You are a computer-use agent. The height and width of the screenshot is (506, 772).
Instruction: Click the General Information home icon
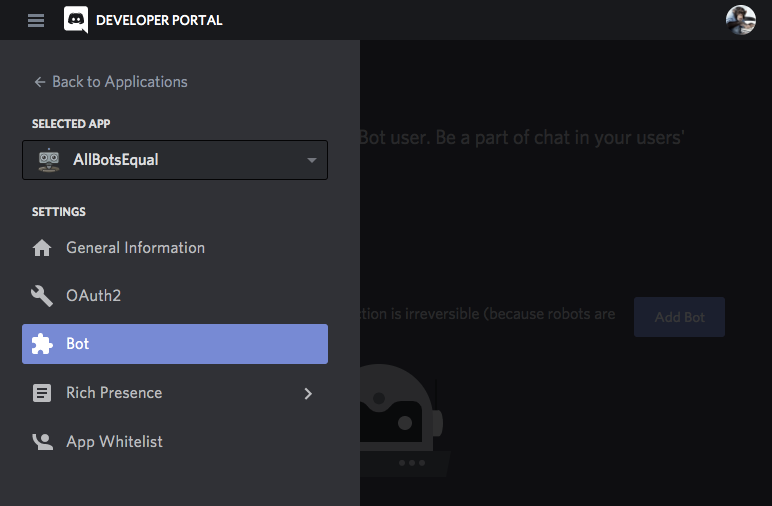pyautogui.click(x=42, y=248)
